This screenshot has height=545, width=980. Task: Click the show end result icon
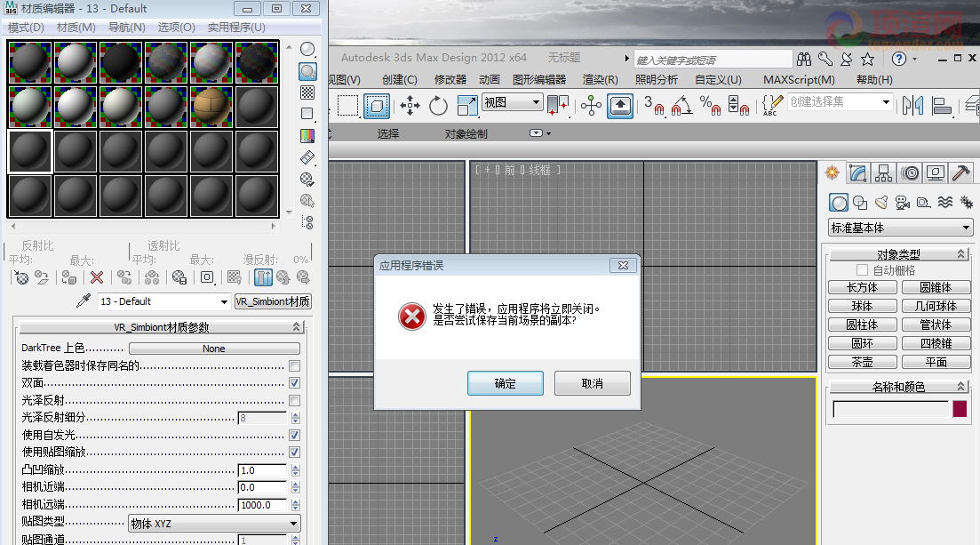pyautogui.click(x=264, y=277)
